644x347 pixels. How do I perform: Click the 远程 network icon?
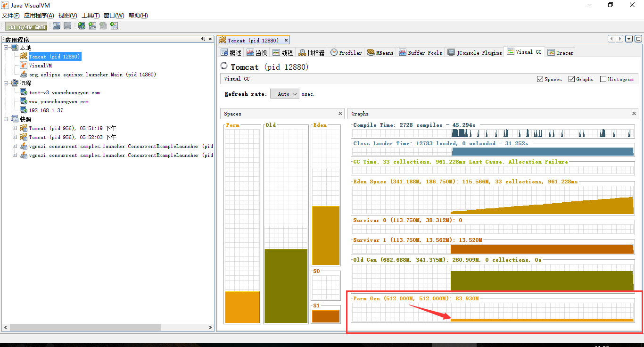(14, 83)
